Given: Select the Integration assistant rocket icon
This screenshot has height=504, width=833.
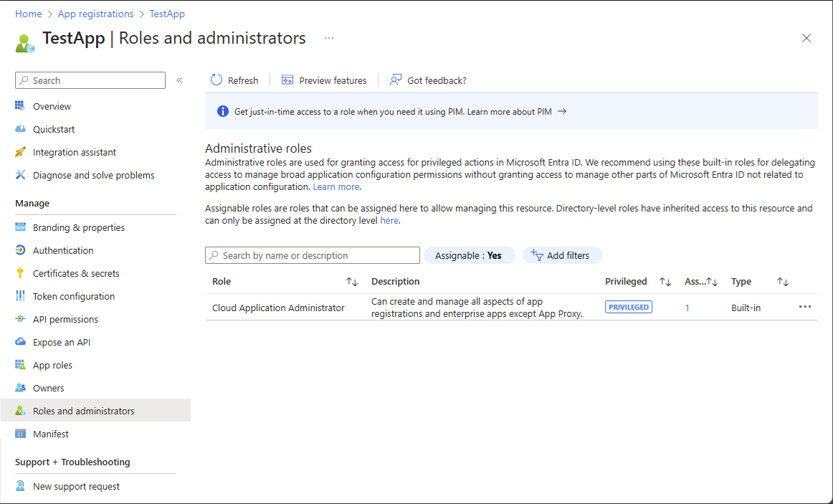Looking at the screenshot, I should 20,152.
